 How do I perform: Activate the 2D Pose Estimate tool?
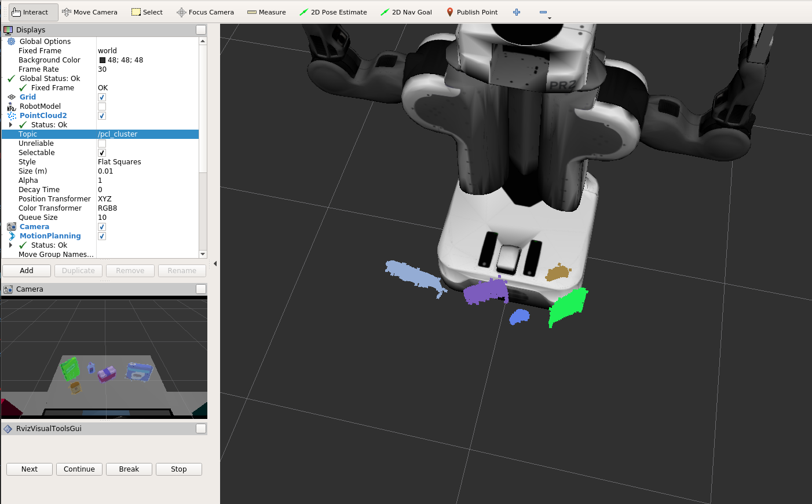click(x=333, y=12)
